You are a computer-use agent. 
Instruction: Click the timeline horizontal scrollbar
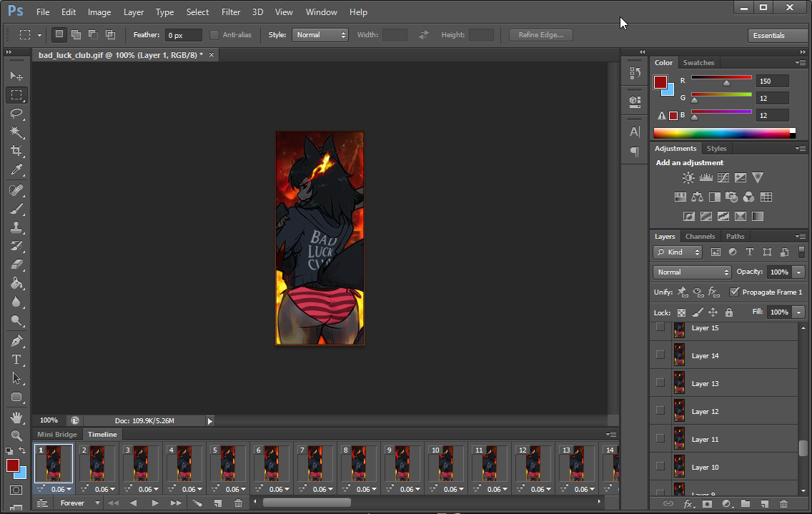(x=307, y=502)
